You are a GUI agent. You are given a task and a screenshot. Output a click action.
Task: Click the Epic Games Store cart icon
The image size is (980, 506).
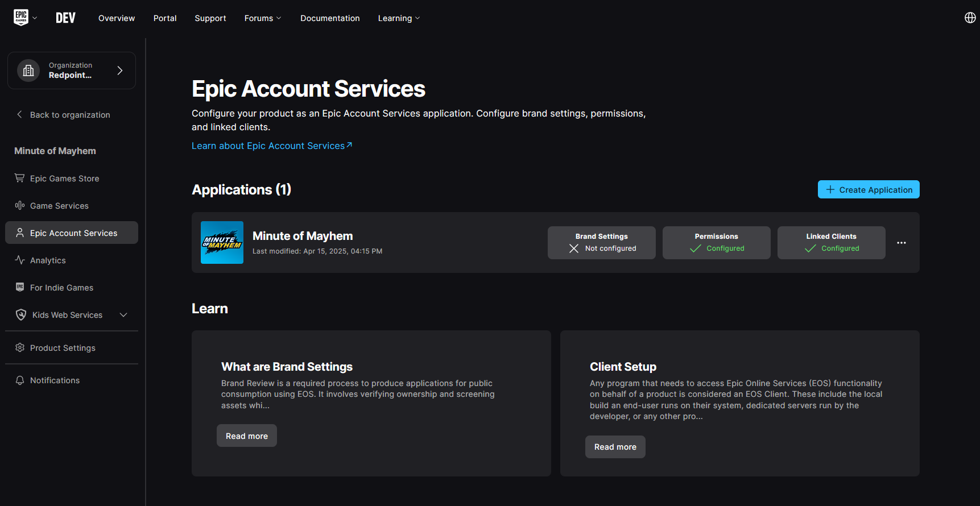pos(19,178)
